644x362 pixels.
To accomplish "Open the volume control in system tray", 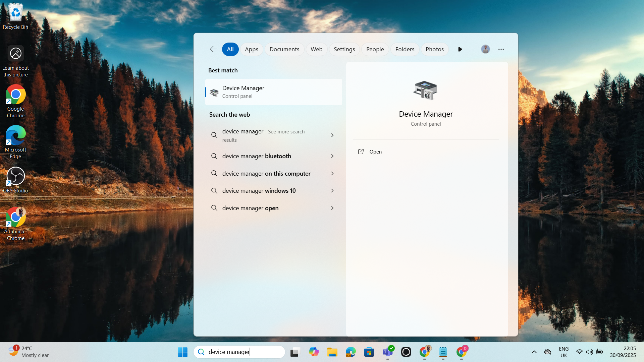I will 589,352.
